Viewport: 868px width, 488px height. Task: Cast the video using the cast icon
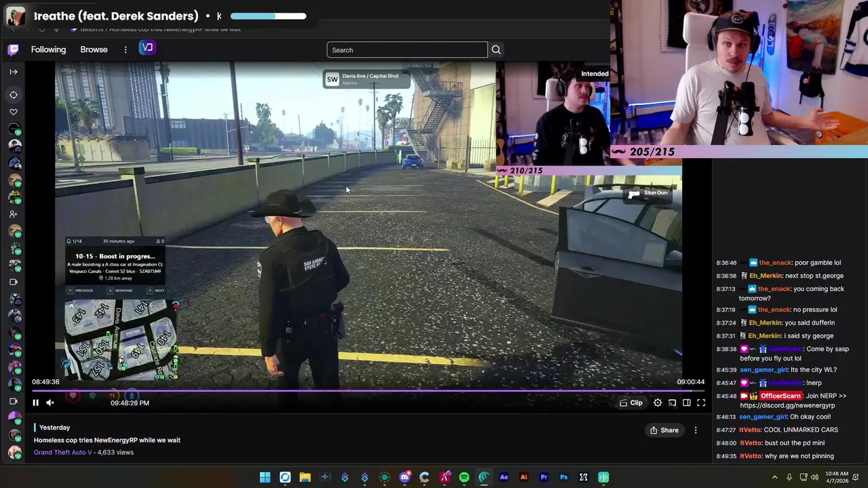pos(672,403)
